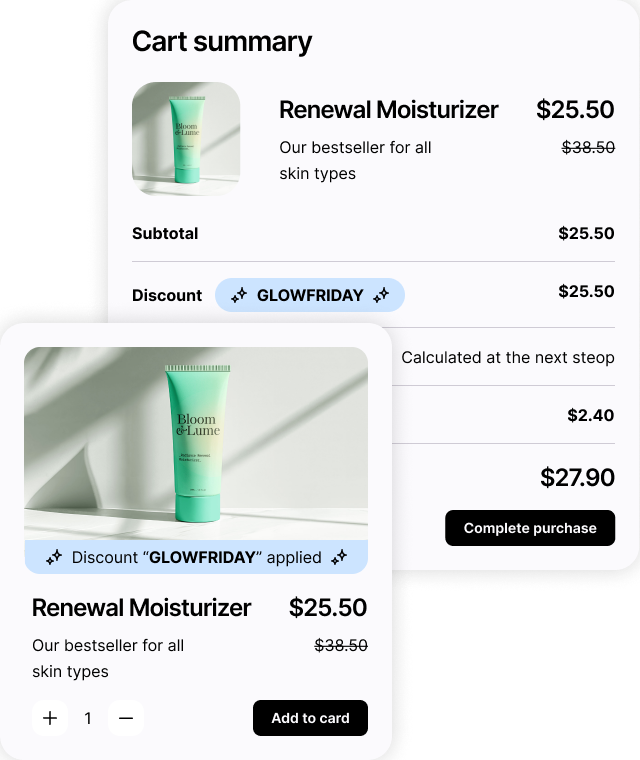
Task: Click the Discount GLOWFRIDAY applied banner
Action: pos(196,557)
